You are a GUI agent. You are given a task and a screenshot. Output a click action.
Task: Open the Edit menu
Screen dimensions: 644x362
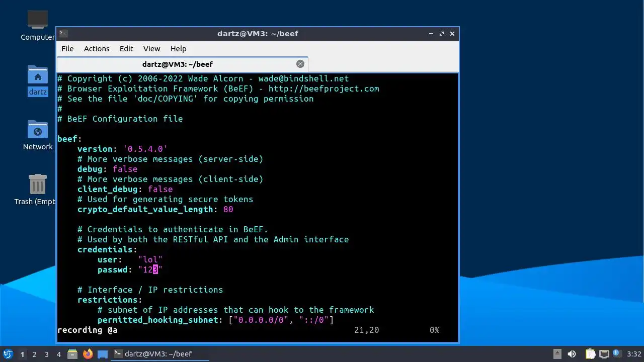[x=126, y=49]
